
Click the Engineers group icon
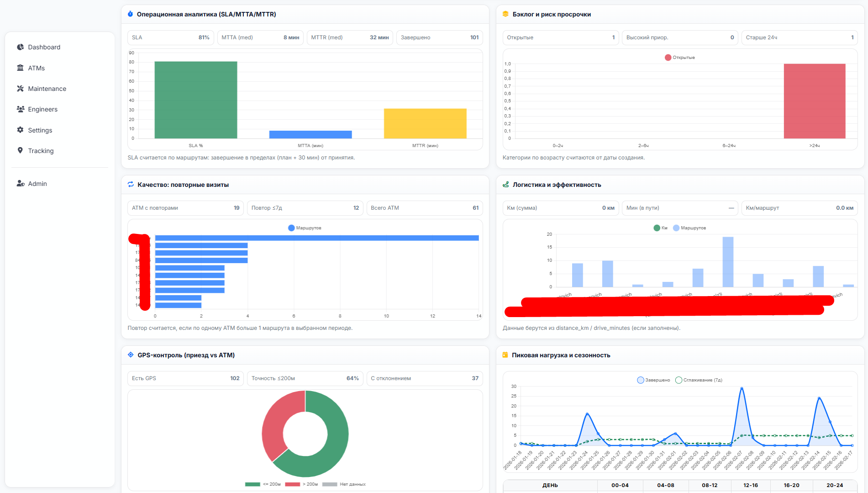pyautogui.click(x=20, y=109)
